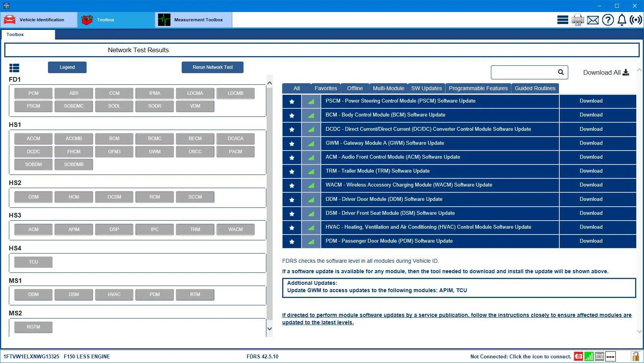Click the gray device icon in status bar

(x=600, y=356)
